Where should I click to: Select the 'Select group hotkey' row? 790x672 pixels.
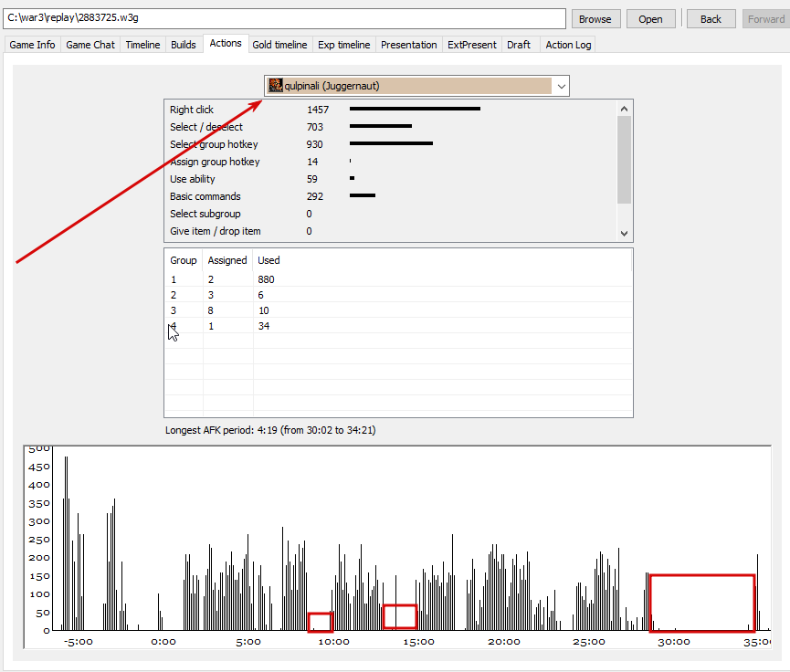[391, 144]
